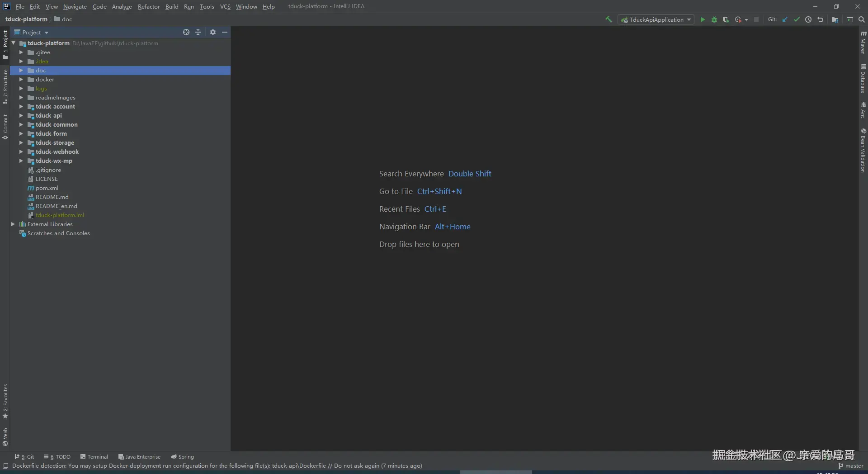
Task: Update project with the blue Git arrow
Action: click(x=785, y=19)
